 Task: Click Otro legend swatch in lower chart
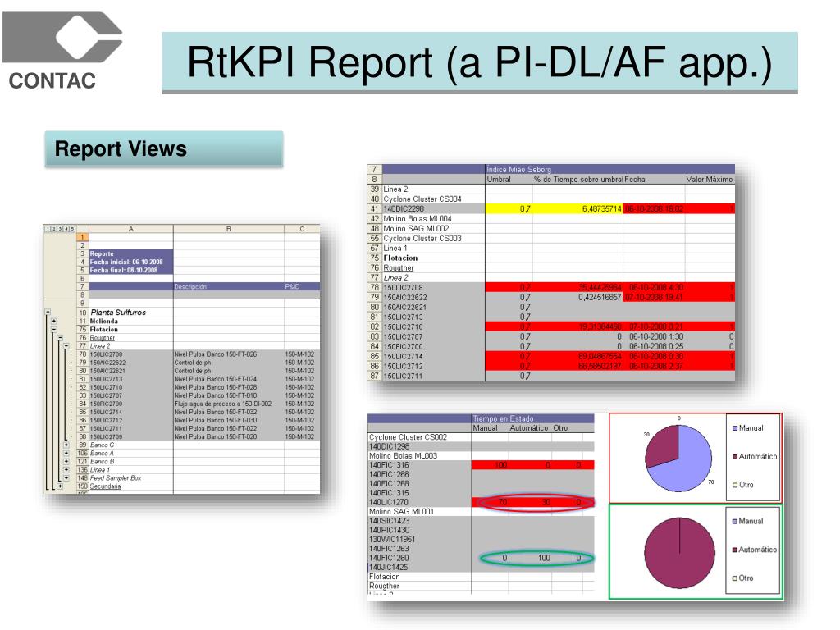pos(735,578)
